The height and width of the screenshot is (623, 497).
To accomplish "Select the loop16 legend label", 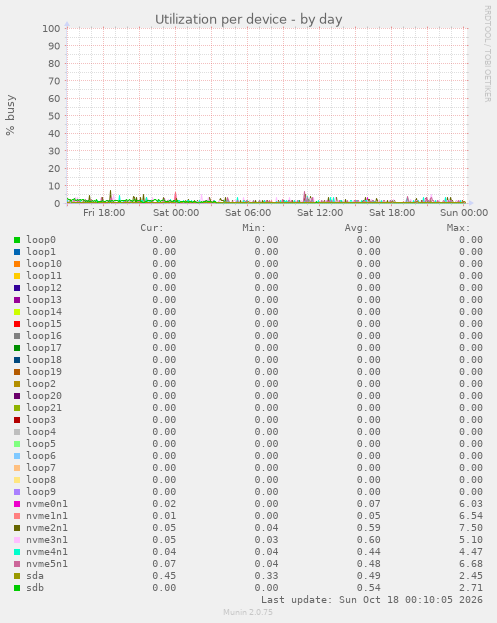I will coord(44,336).
